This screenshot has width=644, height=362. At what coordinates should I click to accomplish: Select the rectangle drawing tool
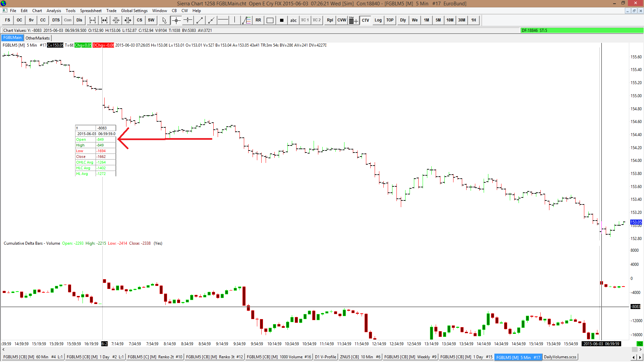tap(270, 20)
